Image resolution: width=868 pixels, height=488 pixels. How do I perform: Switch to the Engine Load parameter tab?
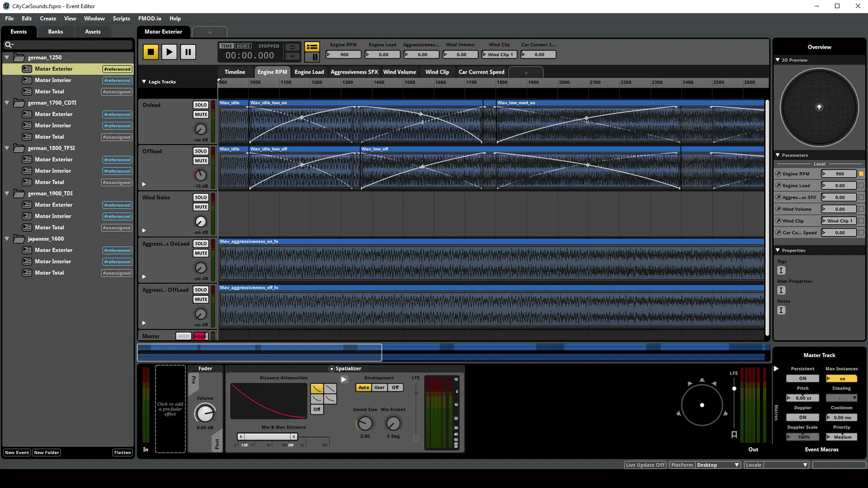point(309,72)
